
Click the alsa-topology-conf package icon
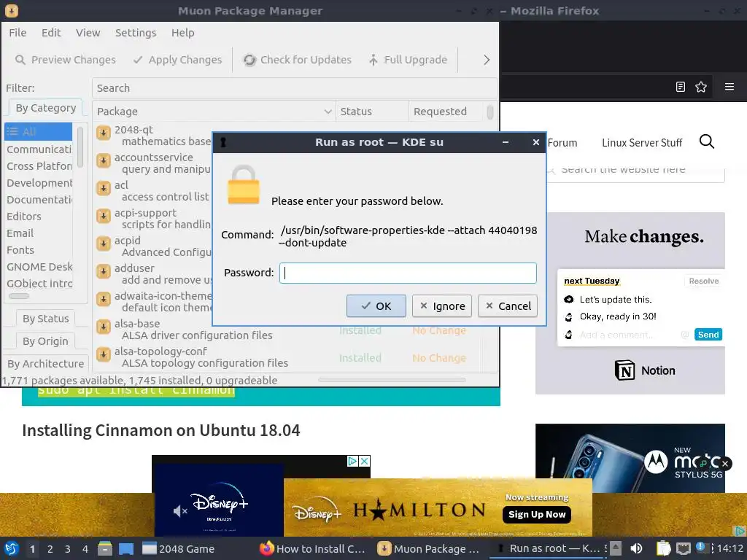tap(104, 354)
